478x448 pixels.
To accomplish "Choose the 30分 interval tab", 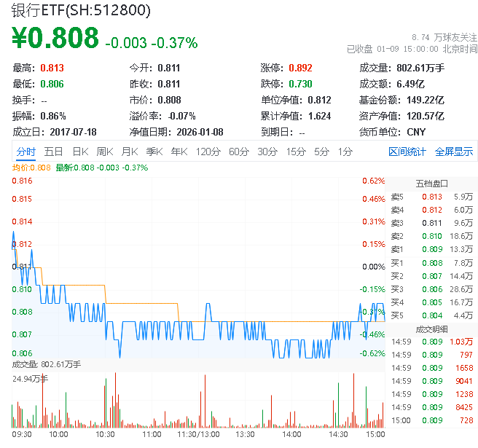I will click(267, 152).
